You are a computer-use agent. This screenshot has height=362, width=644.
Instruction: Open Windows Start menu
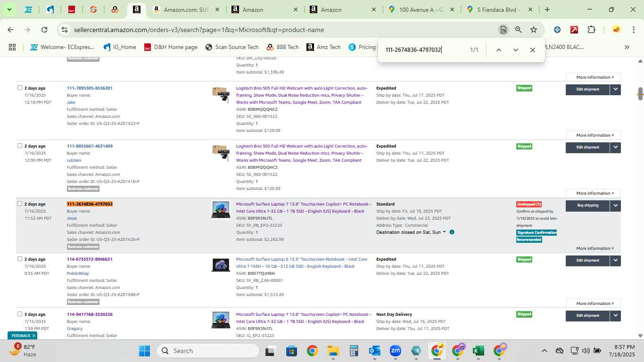[144, 351]
